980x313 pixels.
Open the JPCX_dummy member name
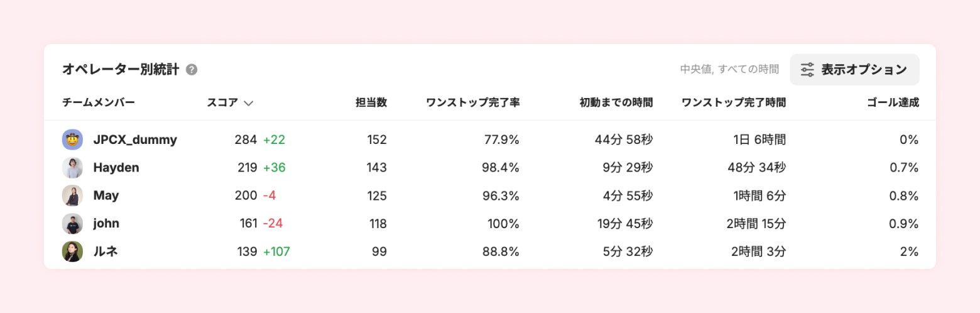coord(135,140)
